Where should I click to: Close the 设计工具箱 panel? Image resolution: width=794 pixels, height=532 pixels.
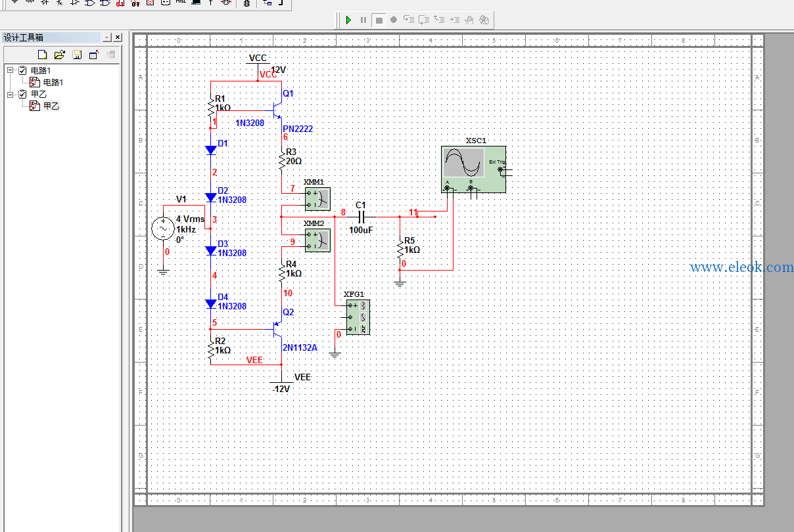coord(118,37)
